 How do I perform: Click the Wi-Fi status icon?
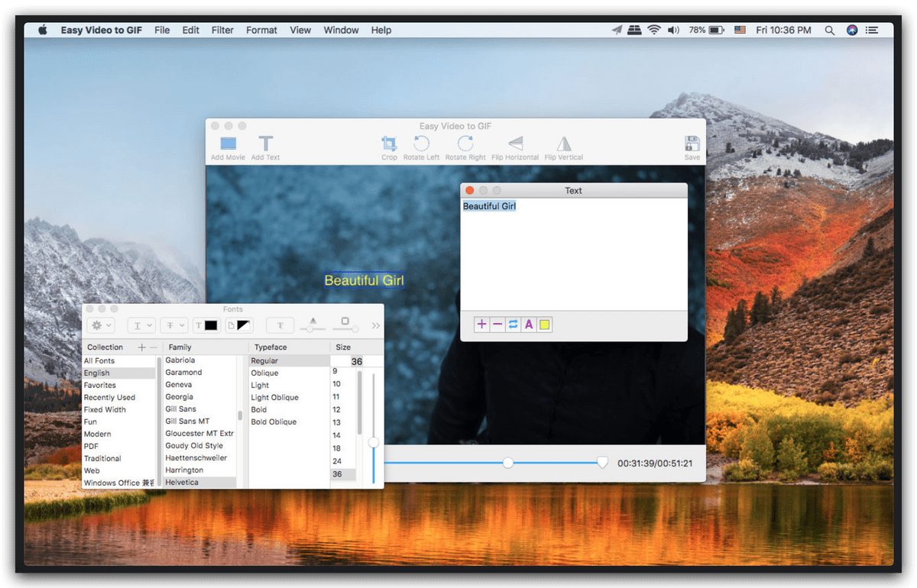pos(654,30)
